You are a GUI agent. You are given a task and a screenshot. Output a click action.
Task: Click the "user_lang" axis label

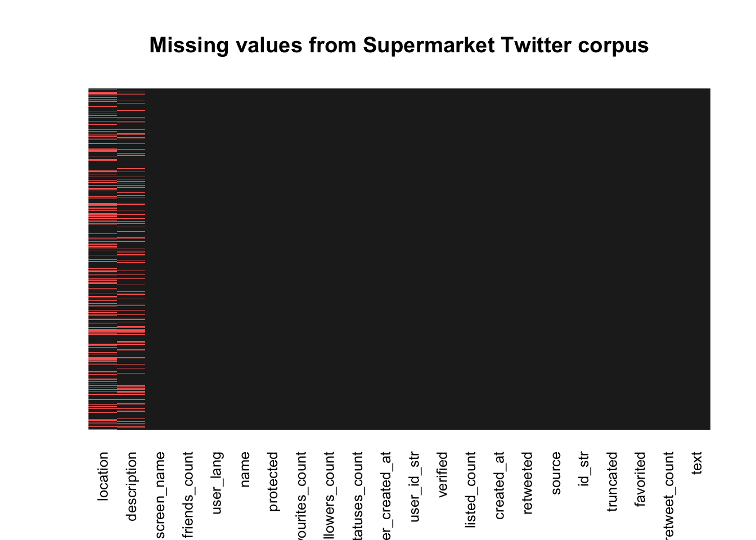pyautogui.click(x=217, y=483)
